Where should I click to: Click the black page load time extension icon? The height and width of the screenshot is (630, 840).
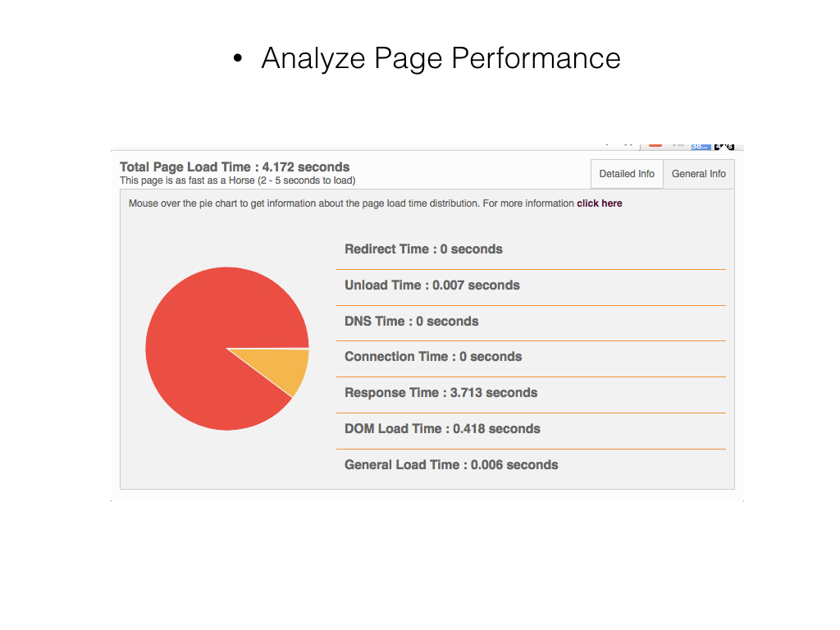pyautogui.click(x=724, y=146)
